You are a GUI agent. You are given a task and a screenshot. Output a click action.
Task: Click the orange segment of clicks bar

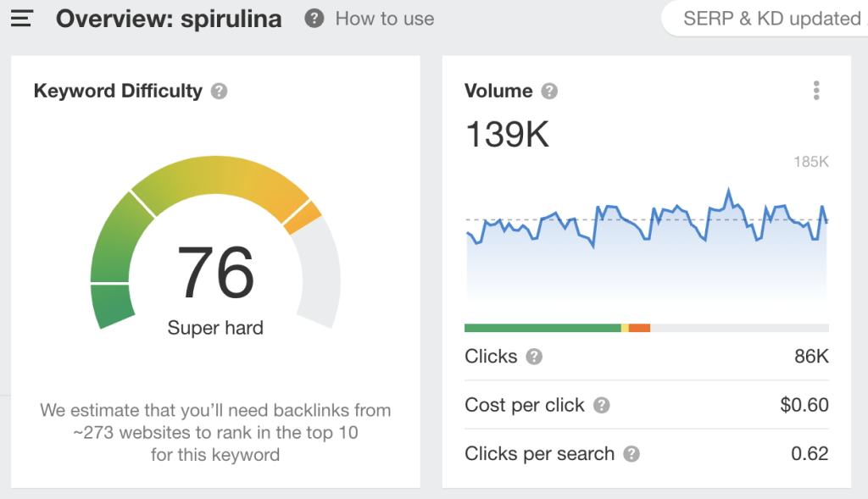[639, 328]
